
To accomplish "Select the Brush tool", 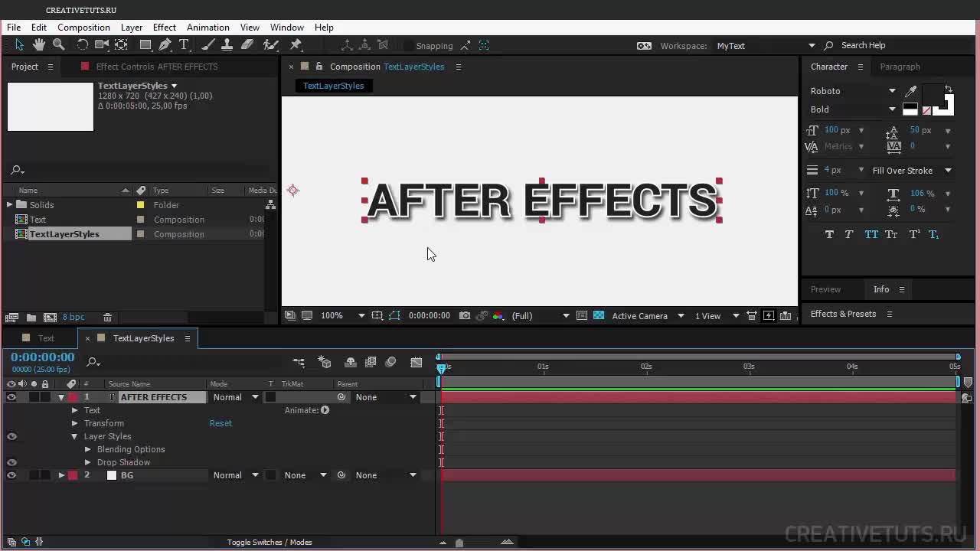I will click(207, 45).
